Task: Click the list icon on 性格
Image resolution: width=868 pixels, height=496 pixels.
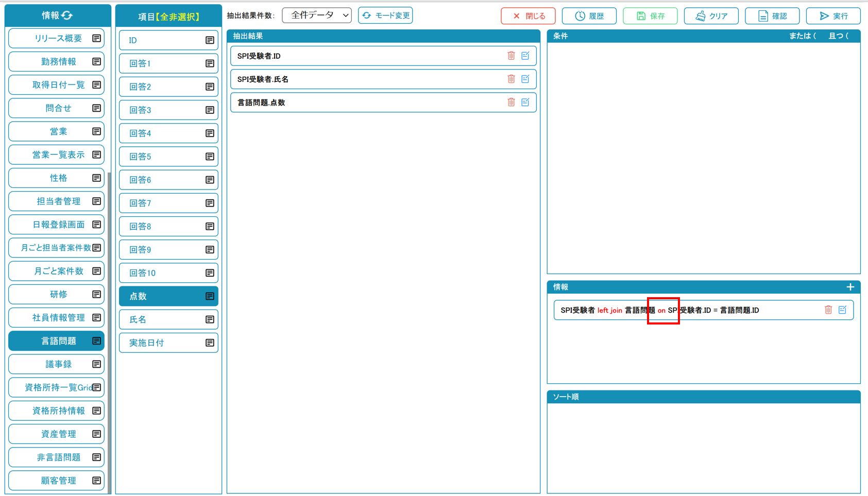Action: [x=96, y=178]
